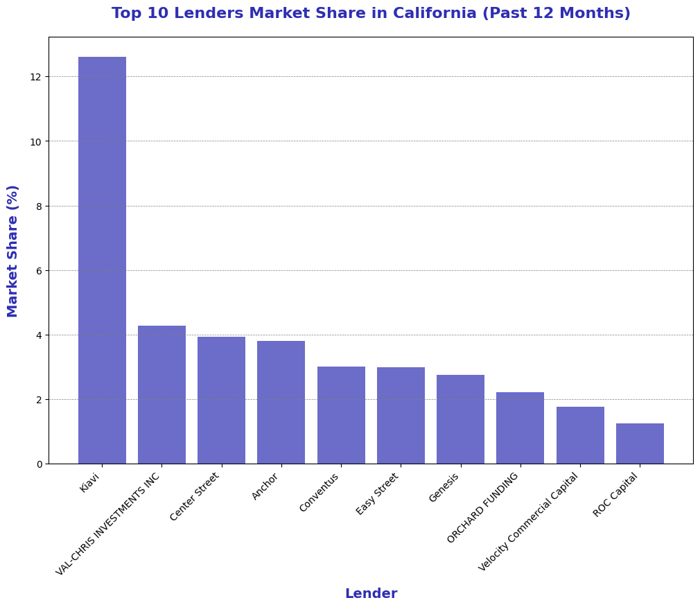Click the y-axis value 4
Screen dimensions: 700x607
pyautogui.click(x=40, y=335)
